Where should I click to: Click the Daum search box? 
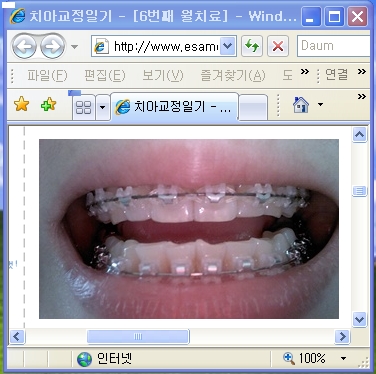(333, 46)
